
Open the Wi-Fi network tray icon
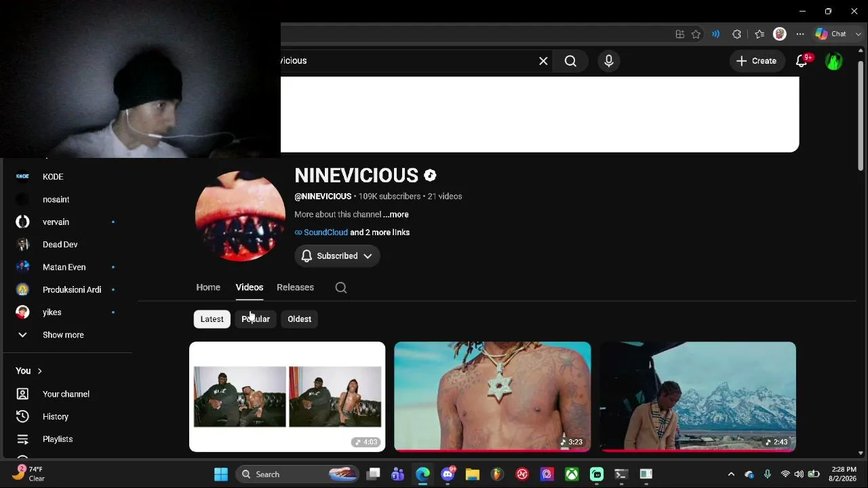(x=785, y=474)
